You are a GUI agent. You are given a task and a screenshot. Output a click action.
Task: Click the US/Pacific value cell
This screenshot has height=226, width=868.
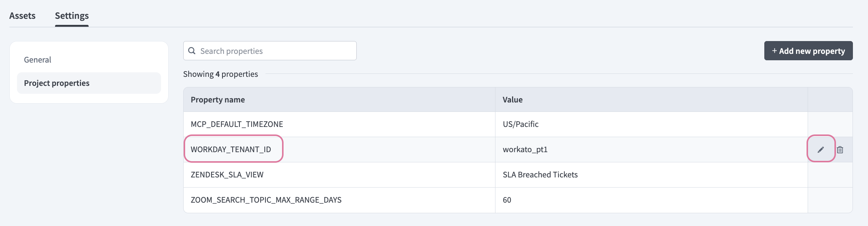pyautogui.click(x=520, y=124)
